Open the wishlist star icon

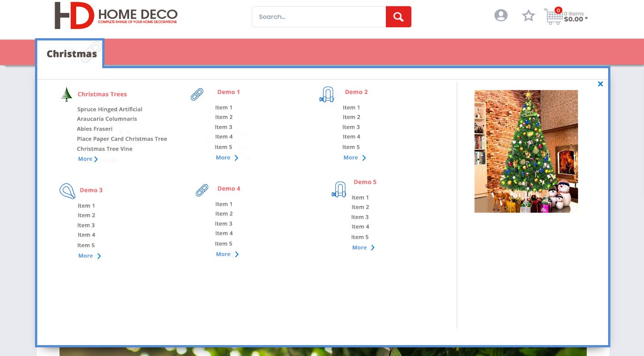[529, 16]
